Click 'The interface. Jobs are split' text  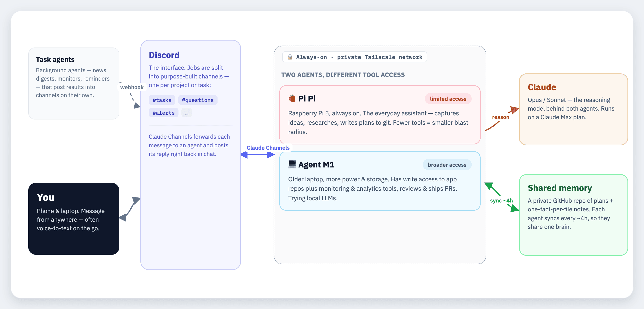coord(189,77)
